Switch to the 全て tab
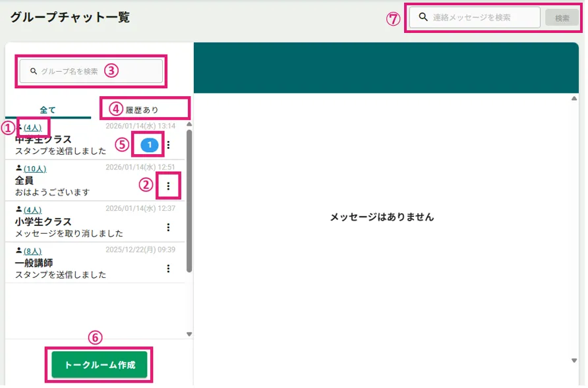 click(x=48, y=109)
